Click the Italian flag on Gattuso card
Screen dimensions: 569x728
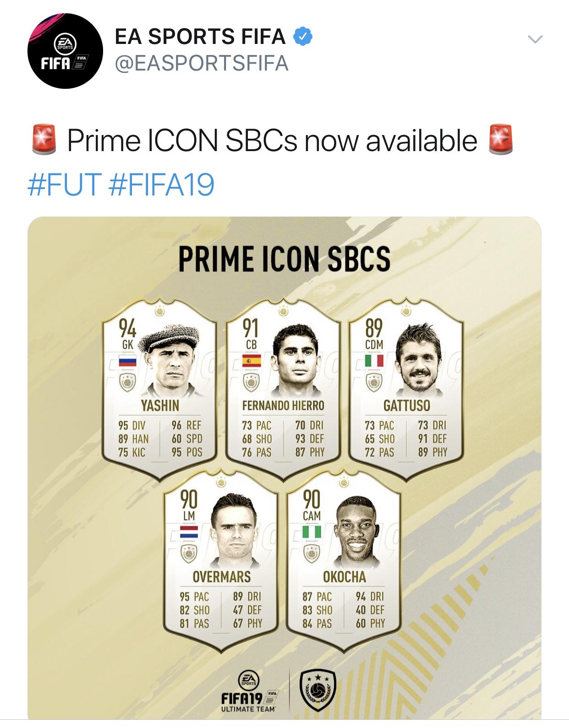(x=374, y=361)
